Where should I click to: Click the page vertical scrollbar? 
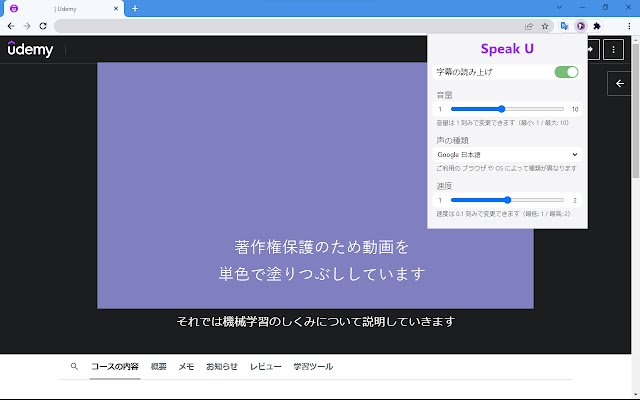point(636,110)
